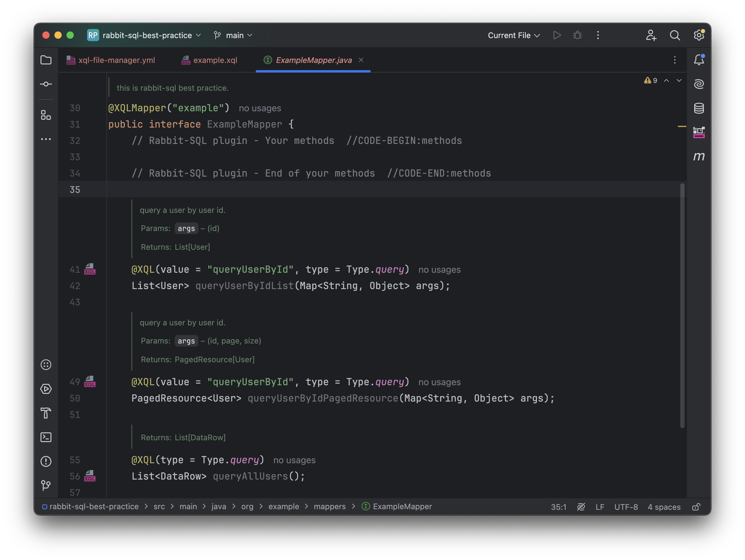
Task: Toggle AI completion status icon
Action: [581, 507]
